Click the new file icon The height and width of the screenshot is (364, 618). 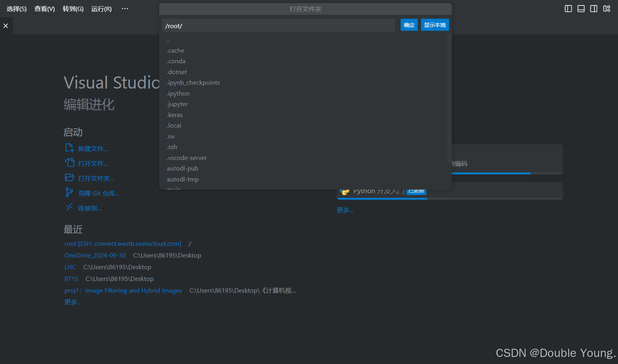[x=69, y=148]
